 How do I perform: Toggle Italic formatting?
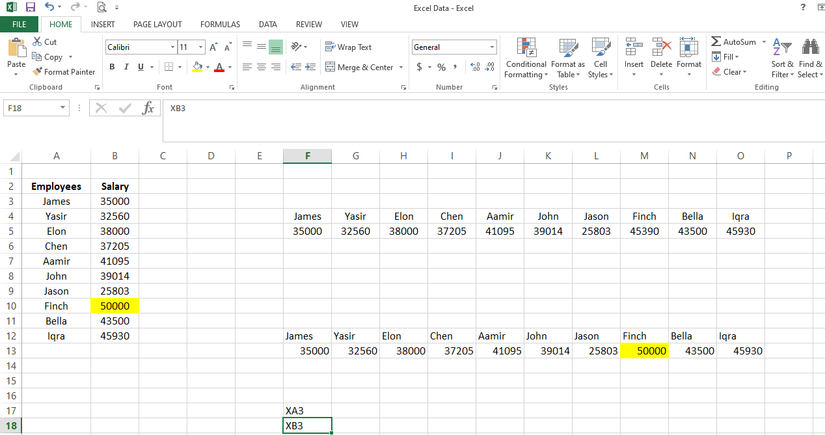125,67
